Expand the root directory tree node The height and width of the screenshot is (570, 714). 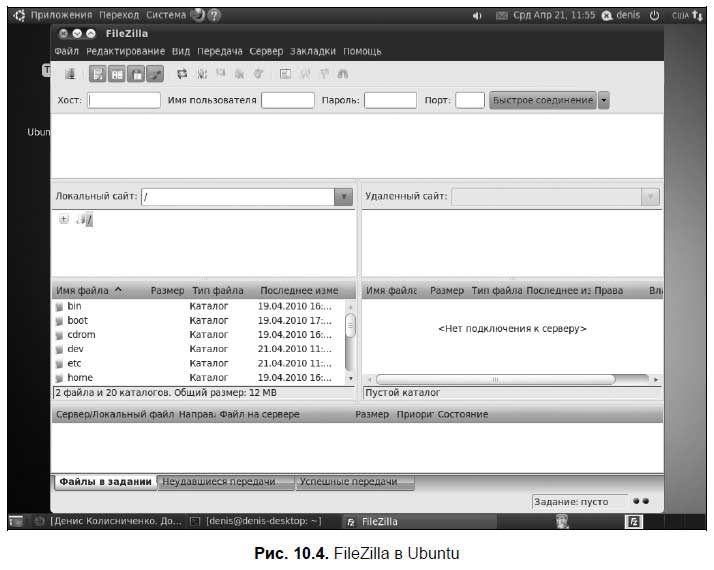[64, 219]
